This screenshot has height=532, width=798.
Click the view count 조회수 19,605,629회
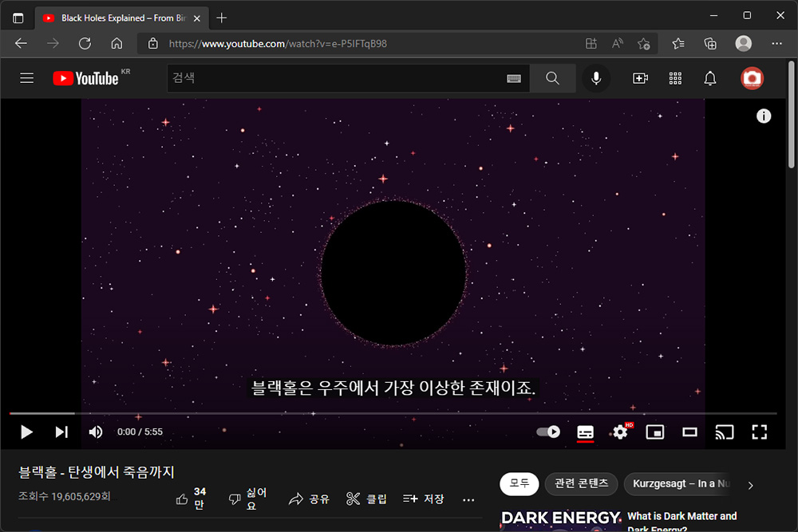click(64, 496)
